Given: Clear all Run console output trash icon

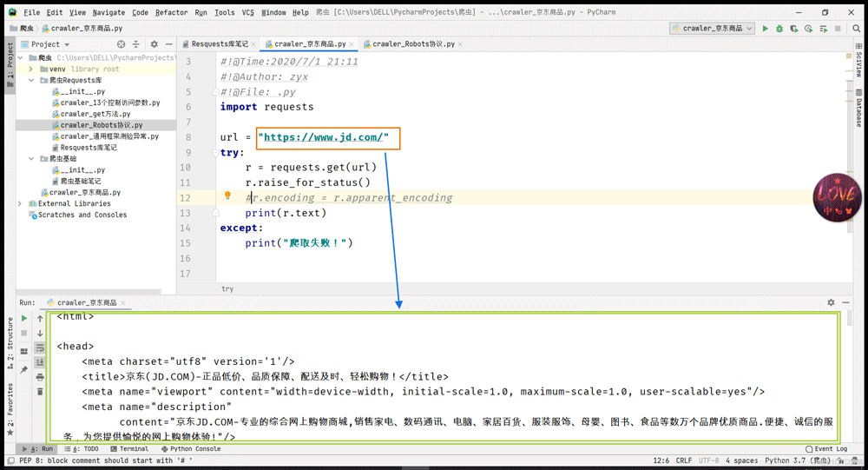Looking at the screenshot, I should (40, 392).
